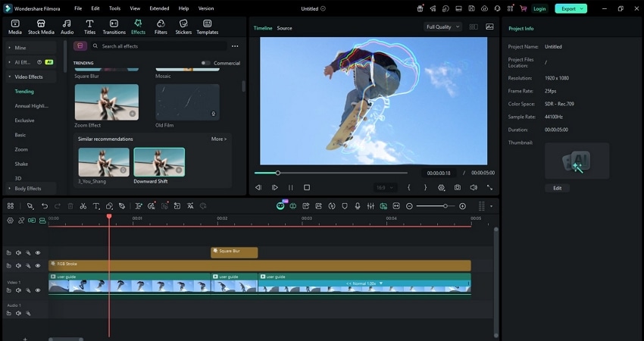The image size is (644, 341).
Task: Click the Edit thumbnail button
Action: click(x=557, y=188)
